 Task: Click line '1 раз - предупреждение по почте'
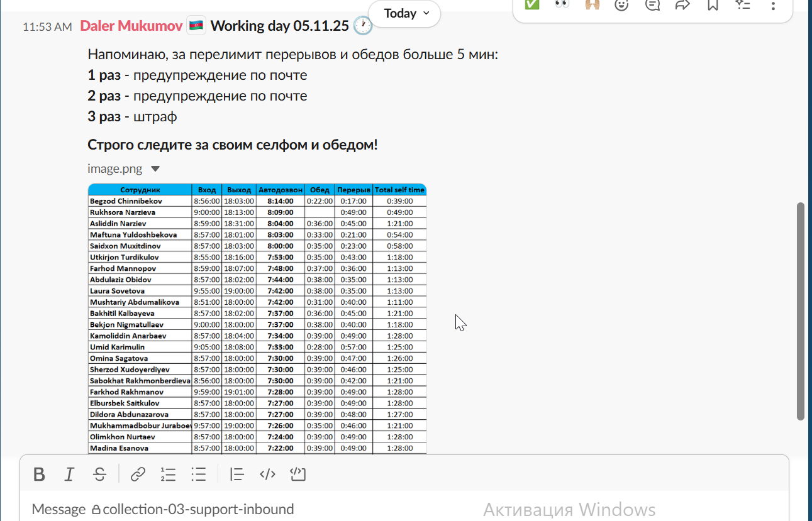pos(197,75)
